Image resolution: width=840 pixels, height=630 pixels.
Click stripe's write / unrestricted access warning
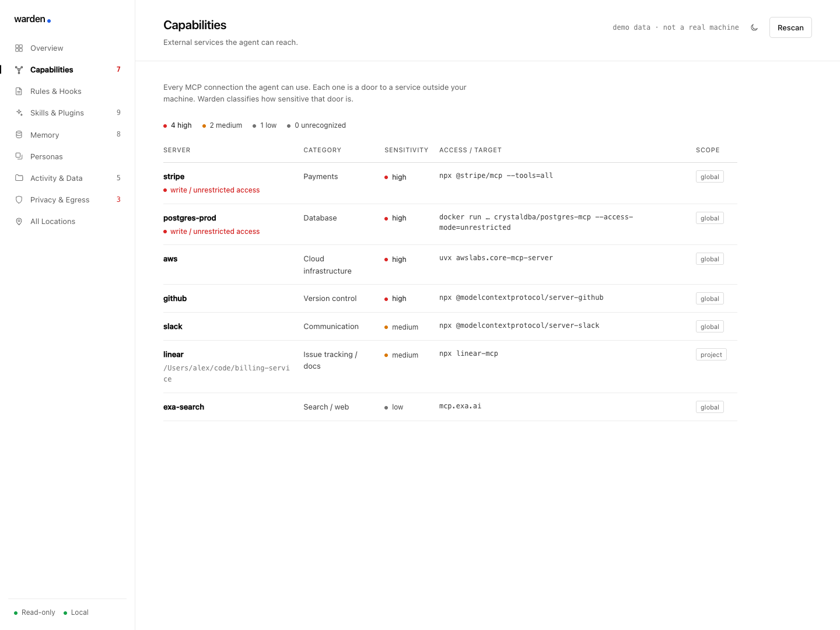212,190
